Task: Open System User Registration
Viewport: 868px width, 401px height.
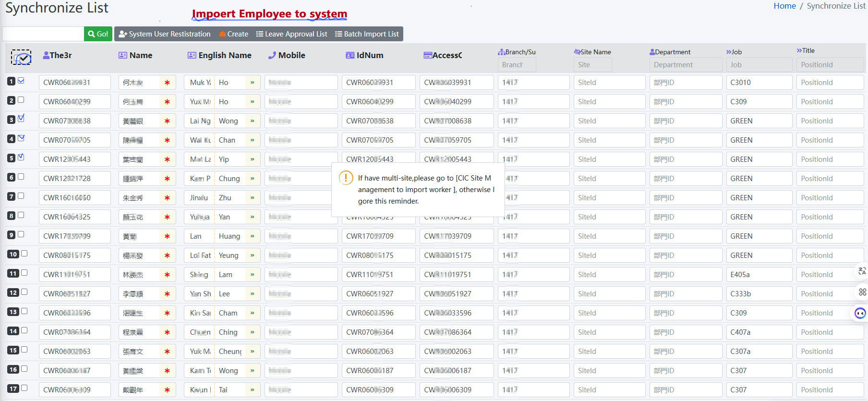Action: (x=164, y=34)
